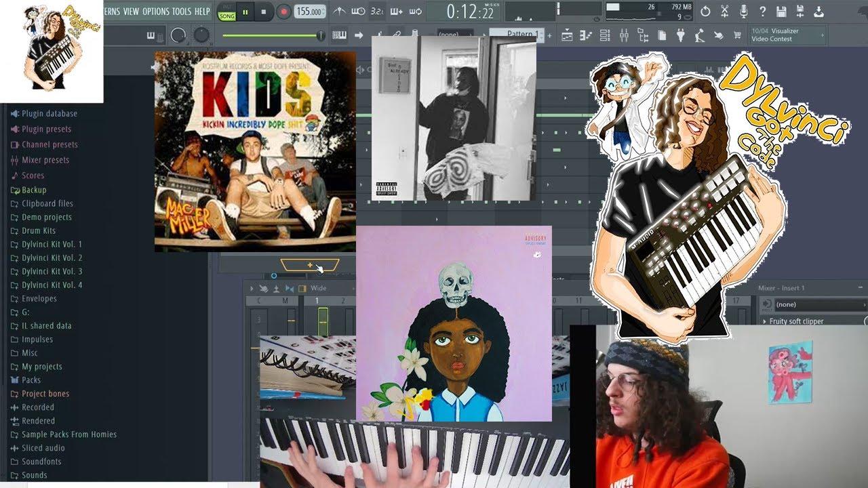Expand Sample Packs From Homies folder
This screenshot has width=868, height=488.
click(x=68, y=434)
